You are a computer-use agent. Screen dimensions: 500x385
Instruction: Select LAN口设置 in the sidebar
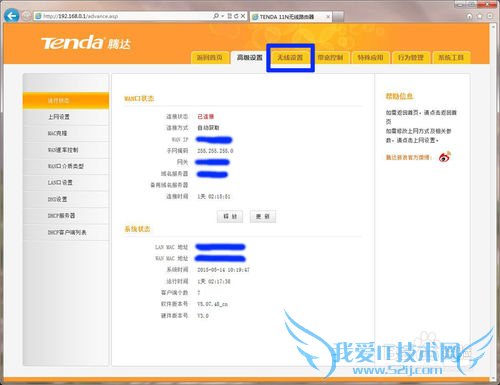point(66,183)
